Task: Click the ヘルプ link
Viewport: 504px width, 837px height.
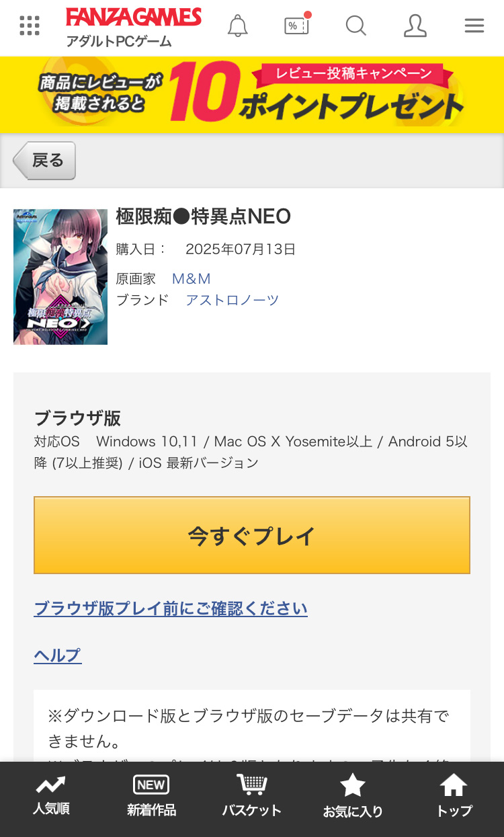Action: 58,655
